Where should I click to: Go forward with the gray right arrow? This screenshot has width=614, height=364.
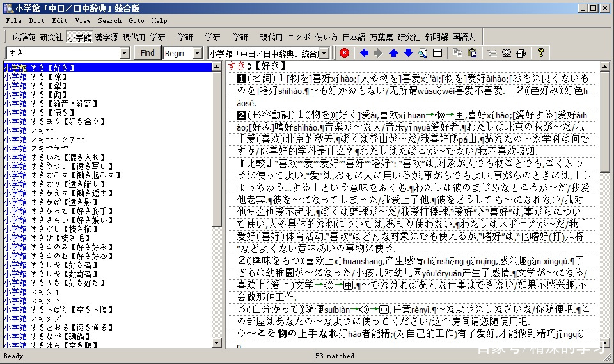pos(378,53)
